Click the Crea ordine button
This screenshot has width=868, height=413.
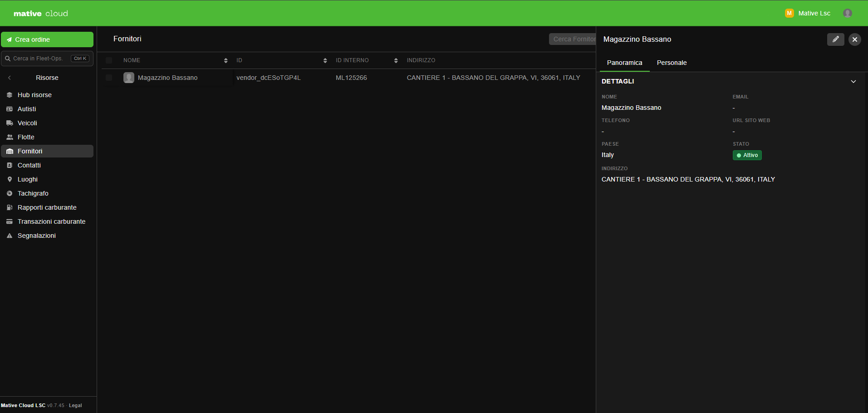pyautogui.click(x=47, y=39)
